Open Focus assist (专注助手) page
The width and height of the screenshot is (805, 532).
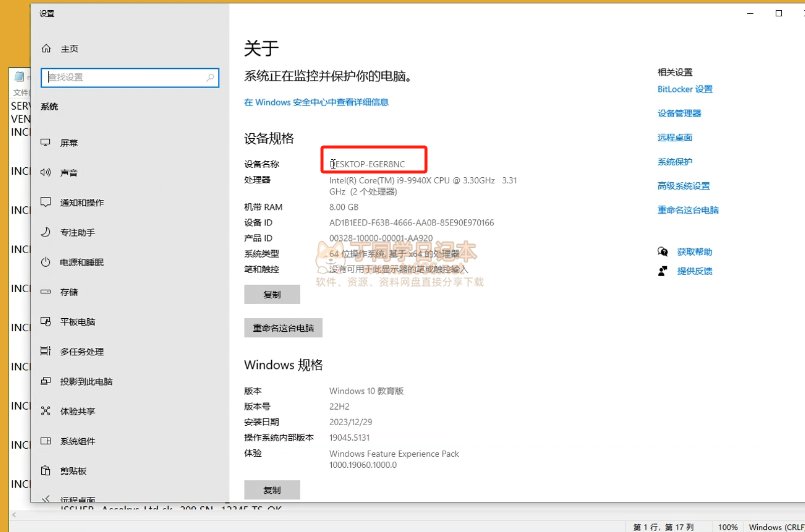point(77,232)
